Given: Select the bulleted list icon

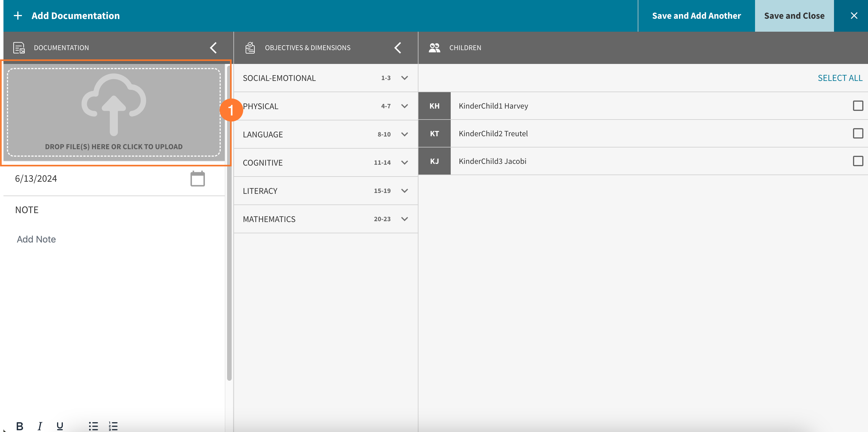Looking at the screenshot, I should point(93,426).
